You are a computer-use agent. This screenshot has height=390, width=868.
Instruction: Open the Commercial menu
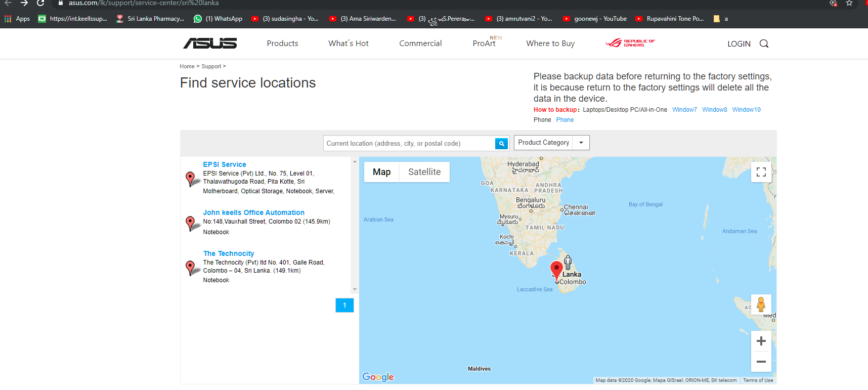[420, 44]
